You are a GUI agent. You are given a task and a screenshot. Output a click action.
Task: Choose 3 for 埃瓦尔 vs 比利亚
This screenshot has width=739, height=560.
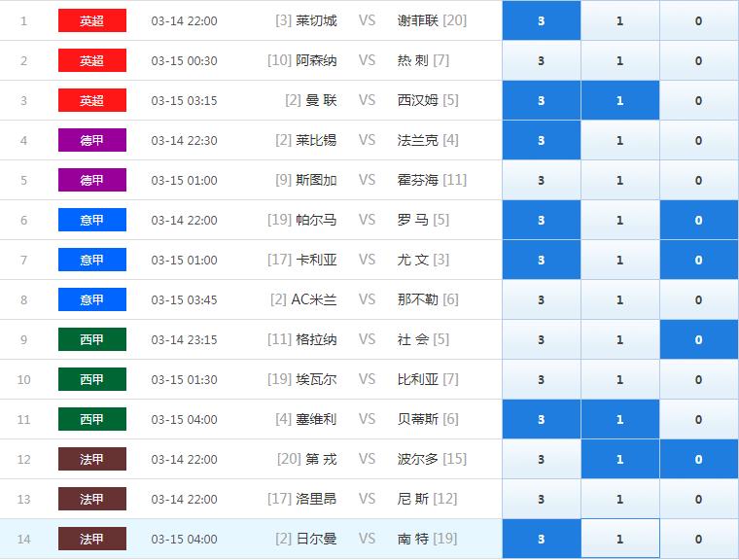coord(541,379)
